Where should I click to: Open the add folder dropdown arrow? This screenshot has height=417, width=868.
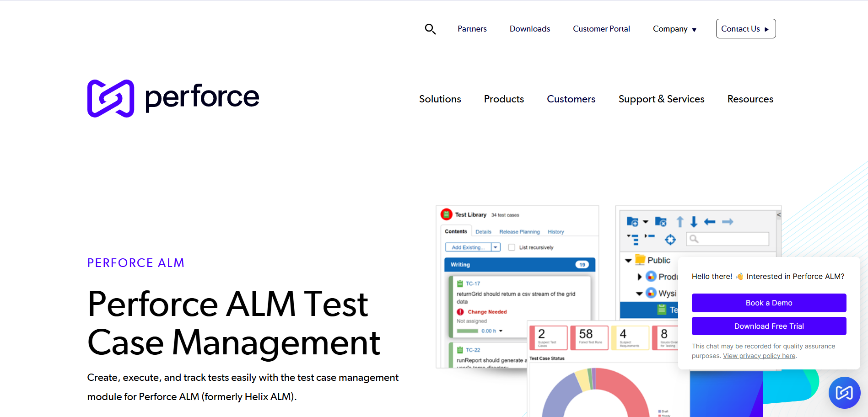646,222
